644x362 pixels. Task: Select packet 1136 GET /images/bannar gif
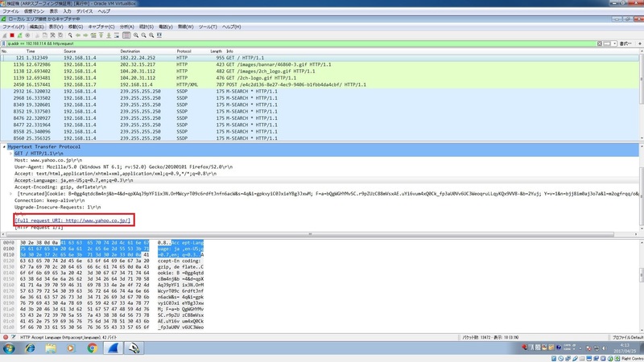pos(320,64)
